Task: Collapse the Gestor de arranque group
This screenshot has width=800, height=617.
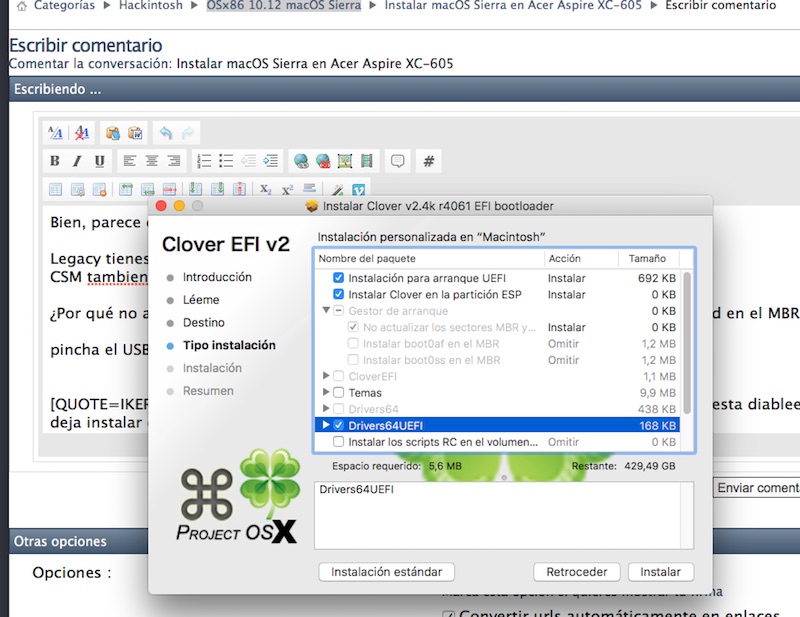Action: pyautogui.click(x=326, y=310)
